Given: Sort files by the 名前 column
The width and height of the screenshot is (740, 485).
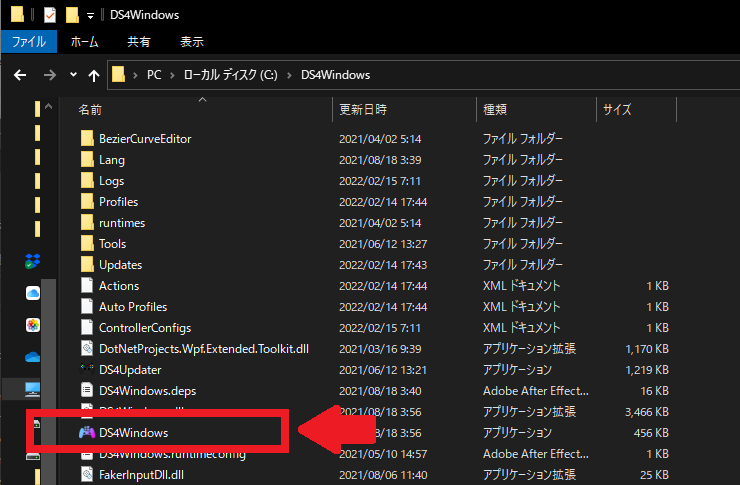Looking at the screenshot, I should (90, 110).
